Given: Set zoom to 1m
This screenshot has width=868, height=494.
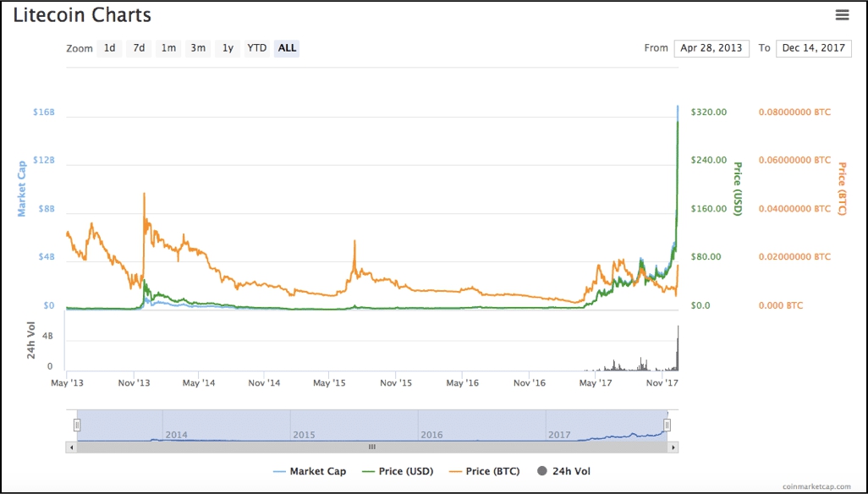Looking at the screenshot, I should click(168, 48).
